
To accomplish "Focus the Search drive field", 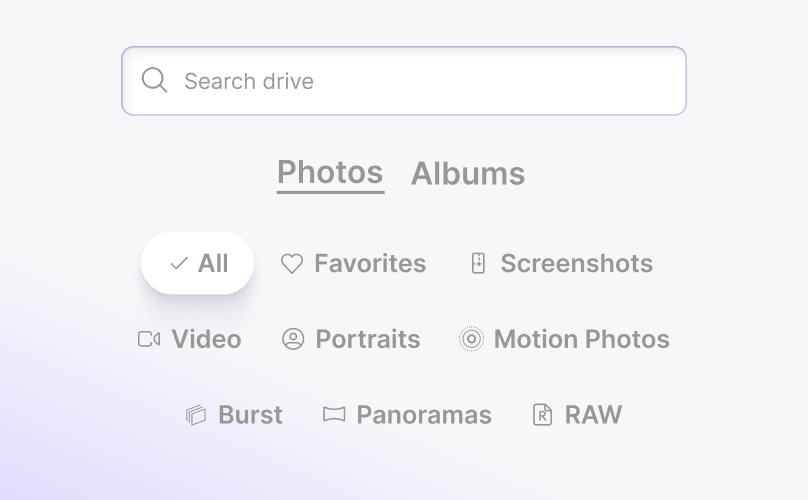I will tap(420, 81).
